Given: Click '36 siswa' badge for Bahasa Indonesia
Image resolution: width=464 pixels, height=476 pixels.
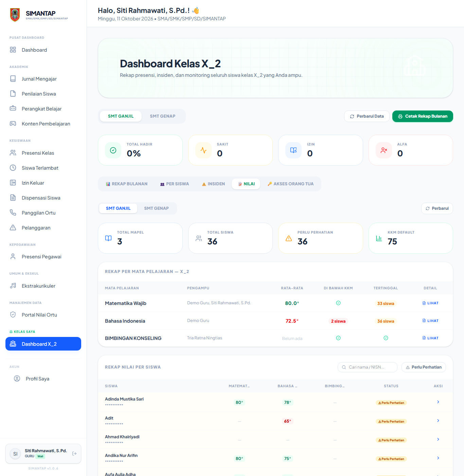Looking at the screenshot, I should (x=386, y=321).
